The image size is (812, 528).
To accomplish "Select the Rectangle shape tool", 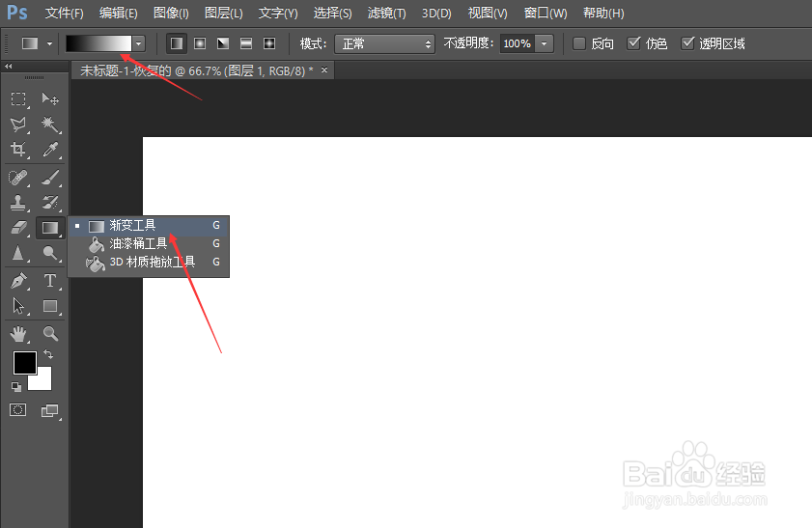I will 50,306.
